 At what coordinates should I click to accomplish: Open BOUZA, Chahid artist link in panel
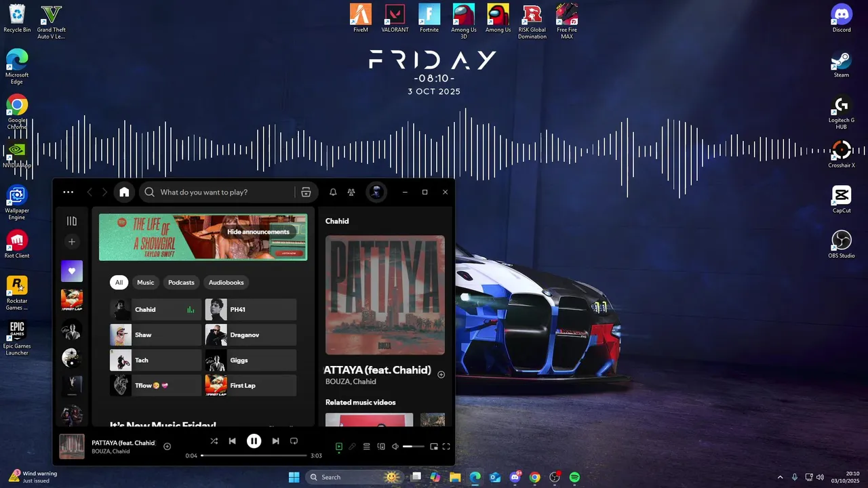pyautogui.click(x=351, y=382)
